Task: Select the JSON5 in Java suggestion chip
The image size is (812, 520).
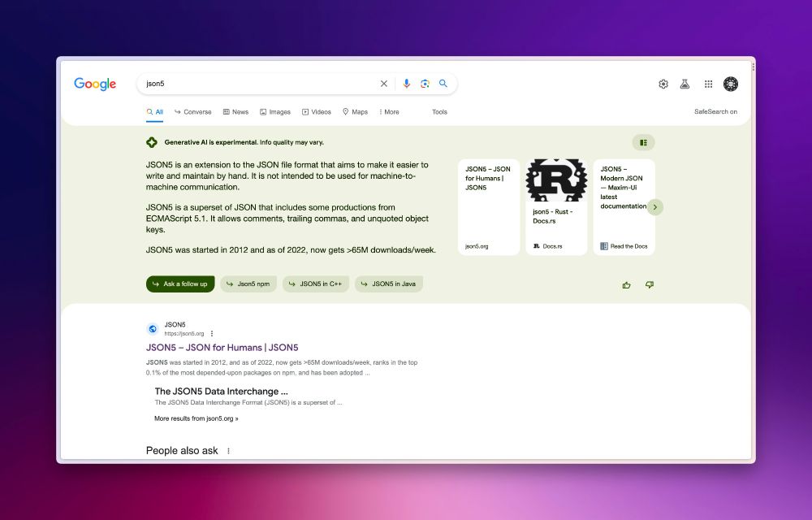Action: 389,284
